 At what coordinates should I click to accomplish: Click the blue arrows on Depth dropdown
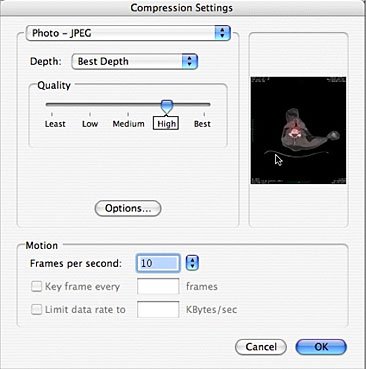(190, 61)
